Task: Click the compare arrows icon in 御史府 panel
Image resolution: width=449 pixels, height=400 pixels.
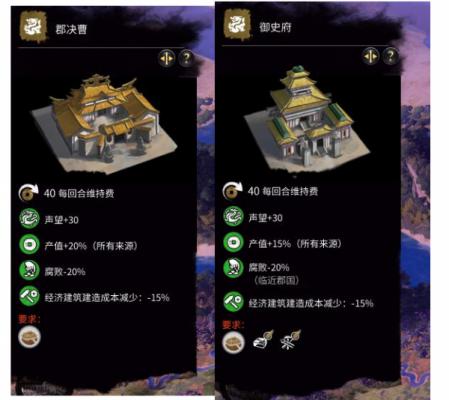Action: click(370, 56)
